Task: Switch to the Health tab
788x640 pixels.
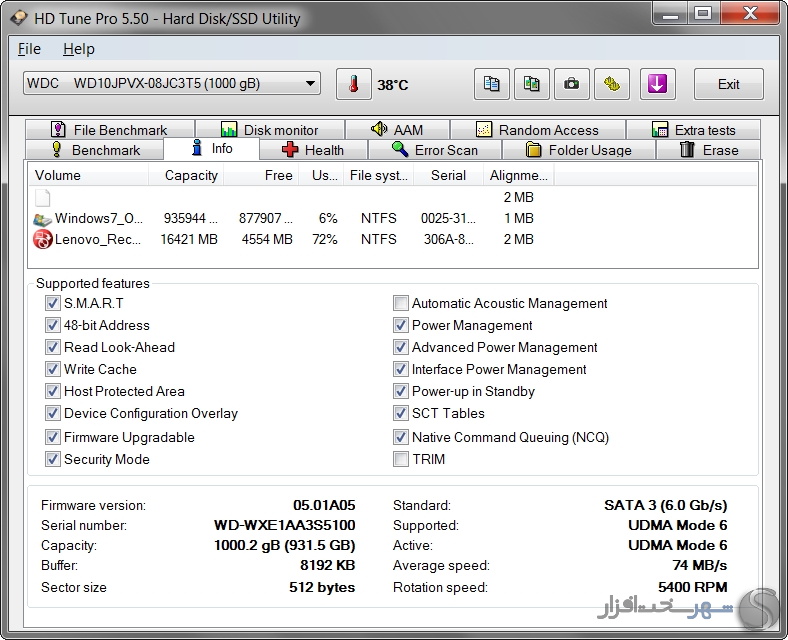Action: pyautogui.click(x=314, y=150)
